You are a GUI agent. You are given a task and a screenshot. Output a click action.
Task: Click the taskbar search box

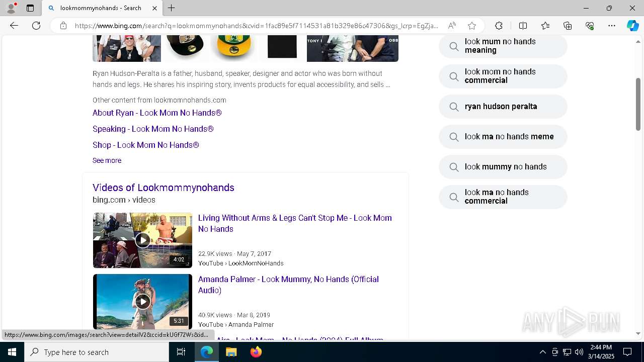click(97, 352)
